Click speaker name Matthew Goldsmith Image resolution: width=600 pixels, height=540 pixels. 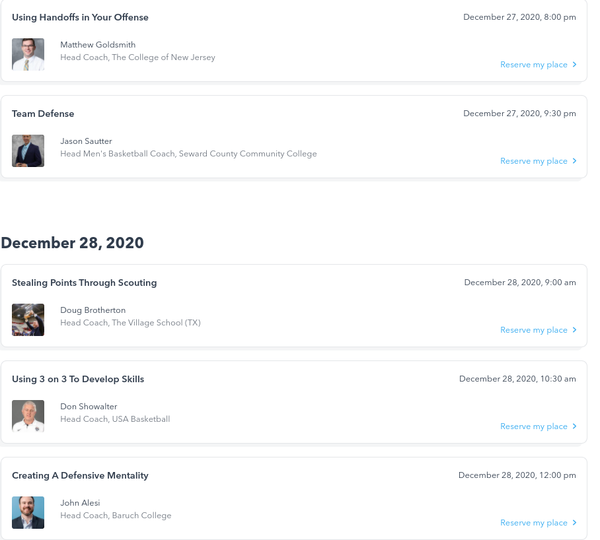click(x=98, y=45)
